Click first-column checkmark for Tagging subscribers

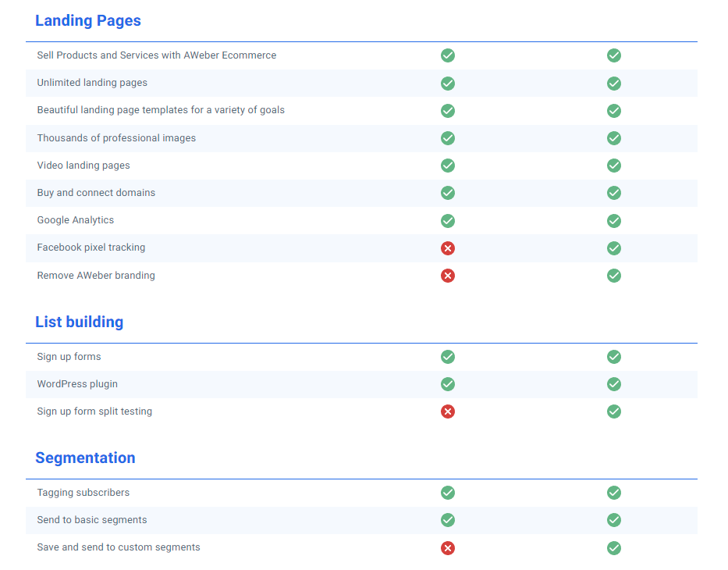[x=448, y=493]
